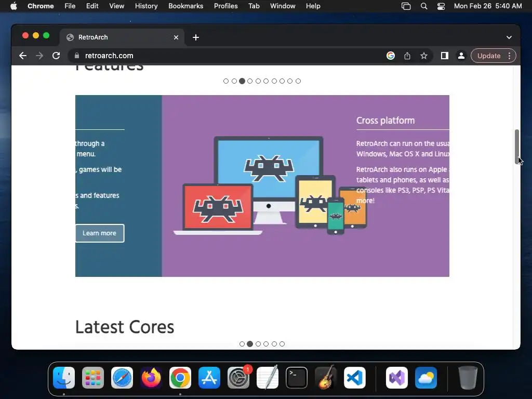
Task: Open App Store from the Dock
Action: coord(209,378)
